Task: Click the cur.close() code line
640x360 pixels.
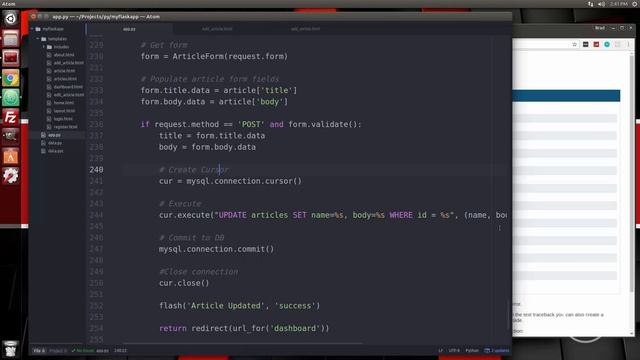Action: point(184,283)
